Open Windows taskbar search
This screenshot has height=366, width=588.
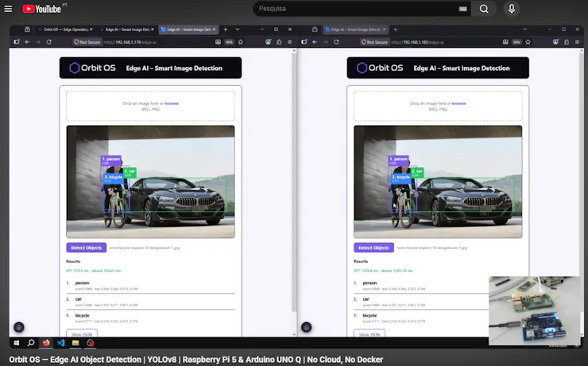pos(31,343)
